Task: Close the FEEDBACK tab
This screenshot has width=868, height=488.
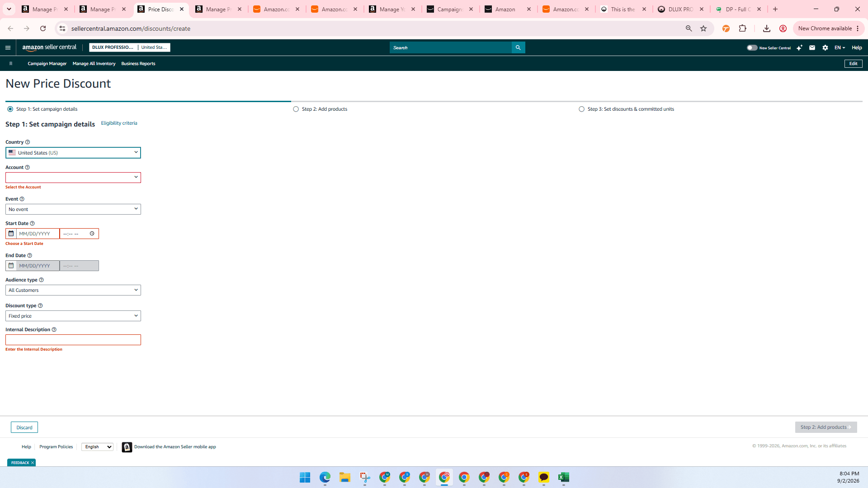Action: pyautogui.click(x=33, y=463)
